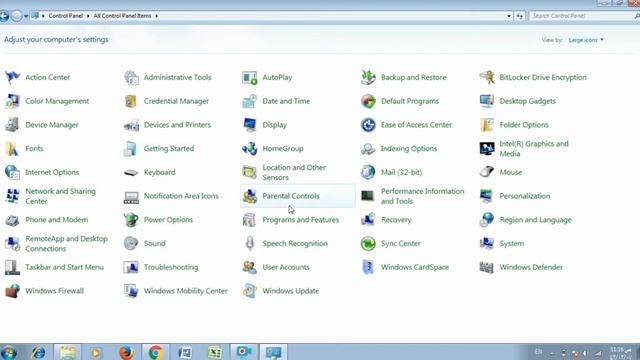Open the Administrative Tools icon
Image resolution: width=640 pixels, height=360 pixels.
(x=131, y=77)
